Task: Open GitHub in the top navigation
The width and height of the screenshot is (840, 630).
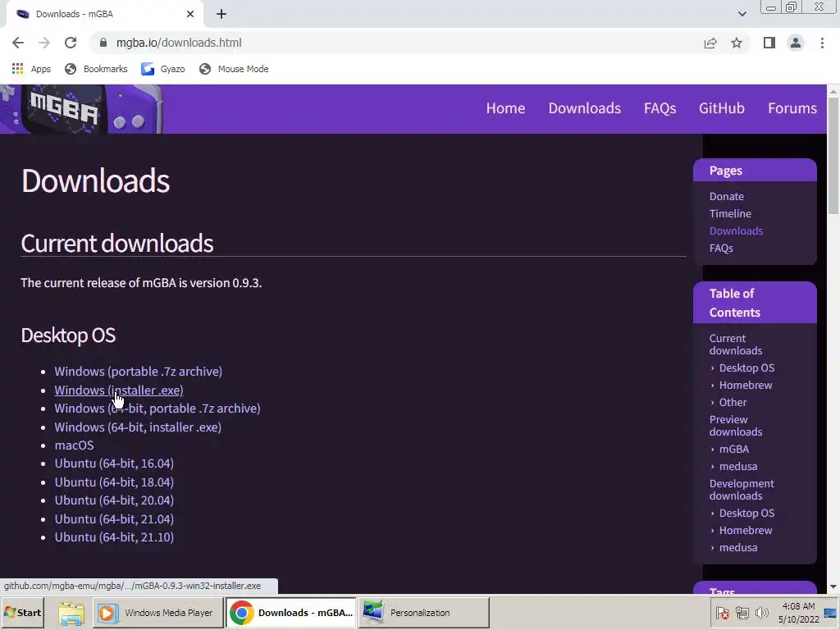Action: pos(722,108)
